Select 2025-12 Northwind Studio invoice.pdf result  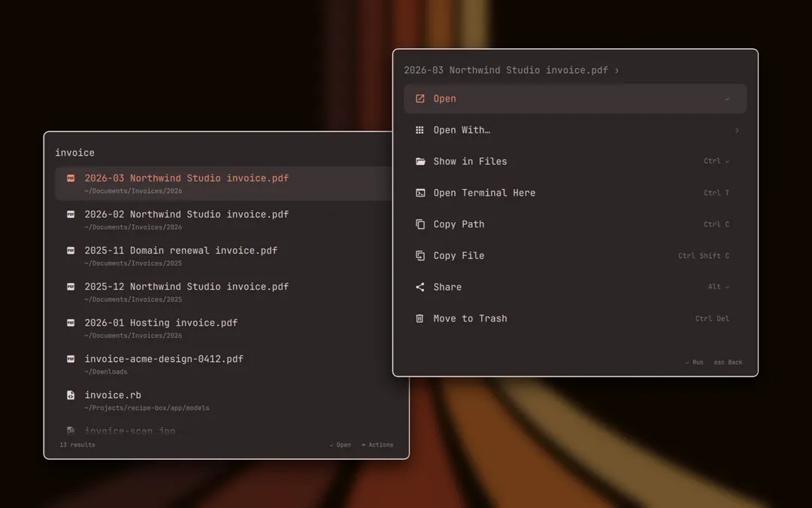224,292
